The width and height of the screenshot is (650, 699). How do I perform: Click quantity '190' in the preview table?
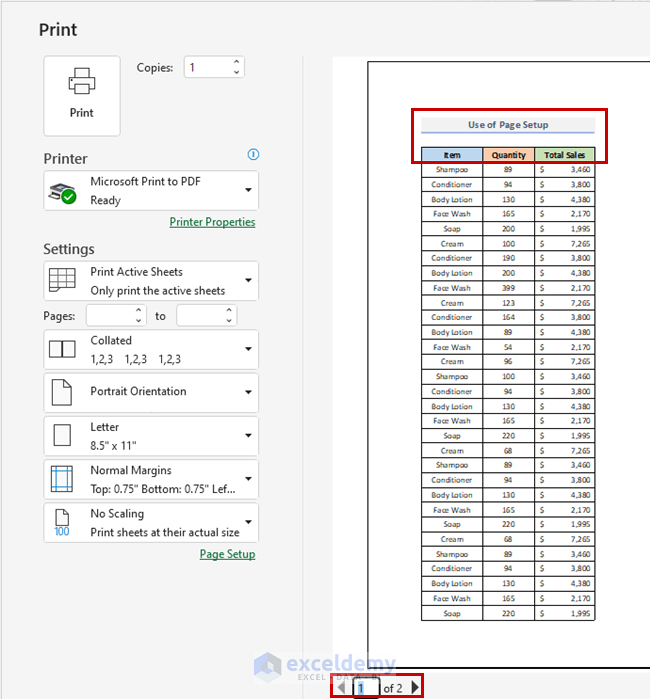(508, 258)
